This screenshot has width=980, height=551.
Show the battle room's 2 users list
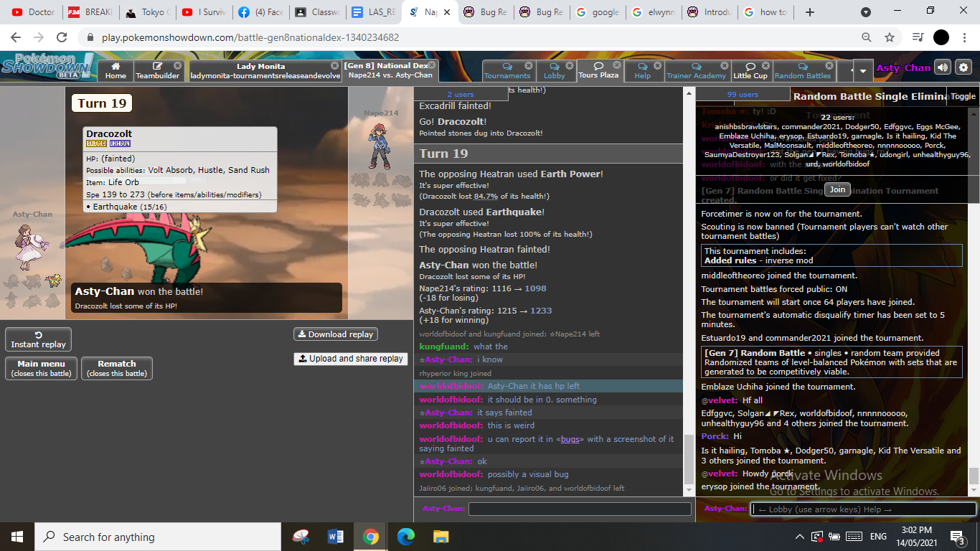[x=460, y=94]
